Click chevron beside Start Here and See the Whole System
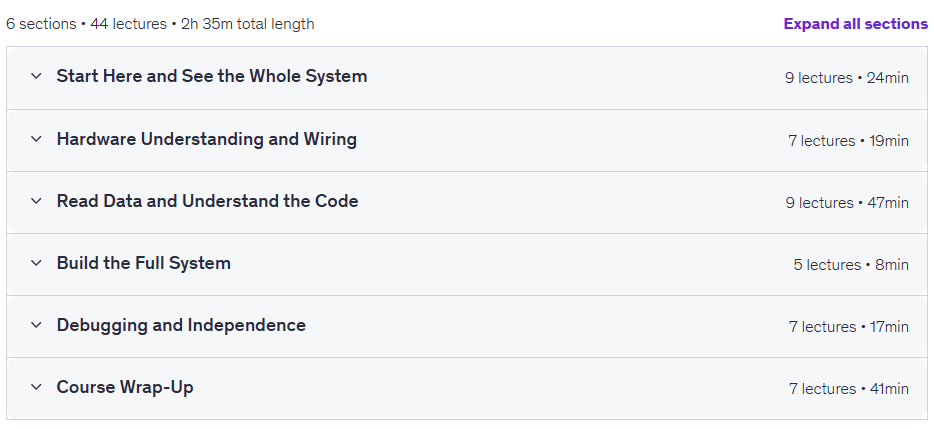934x429 pixels. 36,76
